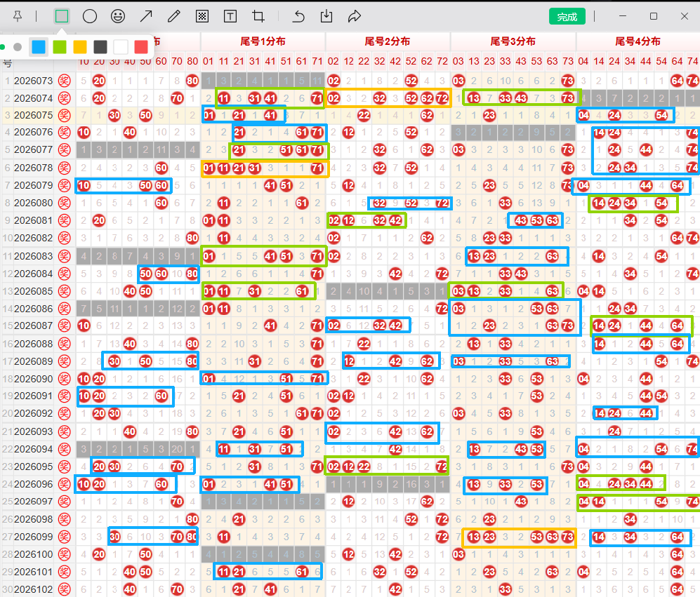Image resolution: width=700 pixels, height=597 pixels.
Task: Pick the dark gray color swatch
Action: [100, 47]
